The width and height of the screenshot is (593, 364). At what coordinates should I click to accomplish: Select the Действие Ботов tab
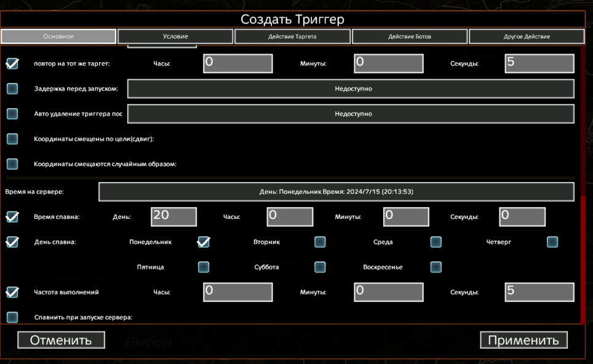pyautogui.click(x=410, y=37)
